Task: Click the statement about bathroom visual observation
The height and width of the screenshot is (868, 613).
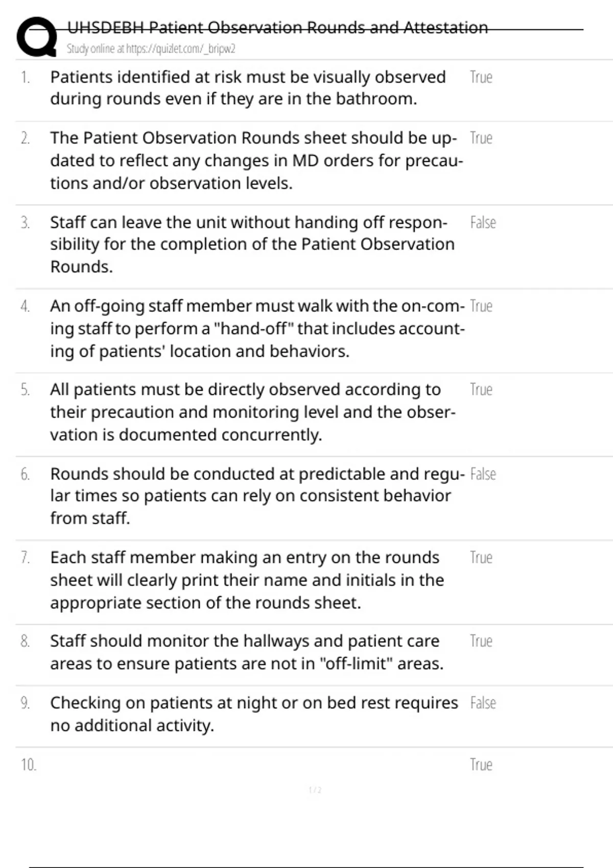Action: 248,88
